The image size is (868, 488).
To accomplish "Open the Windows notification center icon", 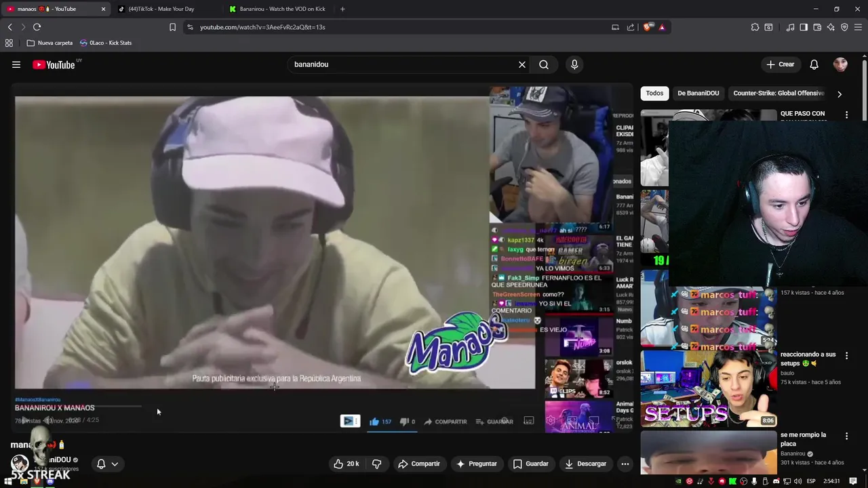I will (x=853, y=481).
